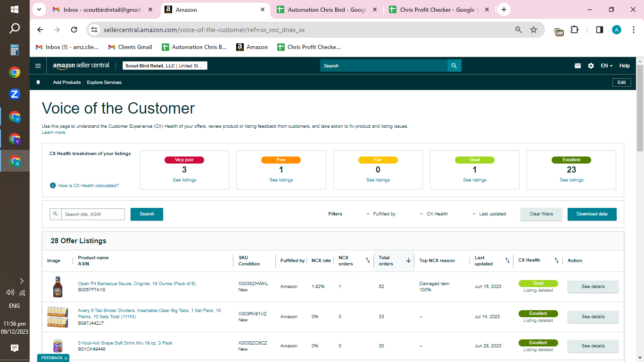
Task: Launch the Calculator from the taskbar
Action: tap(15, 50)
